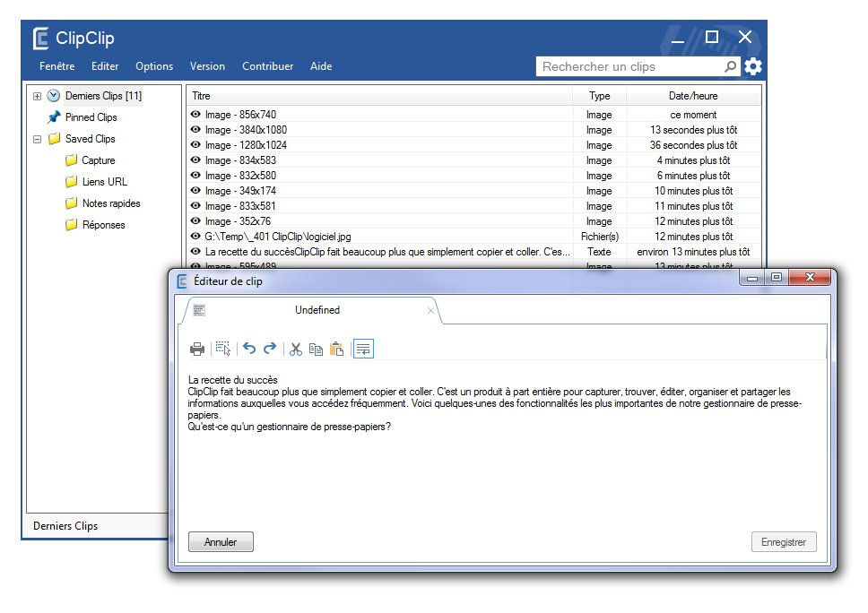868x613 pixels.
Task: Sort clips by Type column header
Action: 600,96
